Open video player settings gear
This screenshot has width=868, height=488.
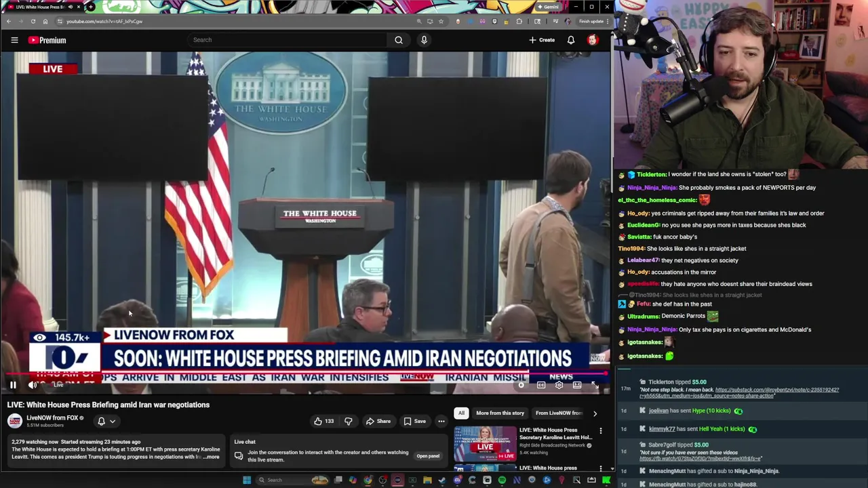pos(559,385)
